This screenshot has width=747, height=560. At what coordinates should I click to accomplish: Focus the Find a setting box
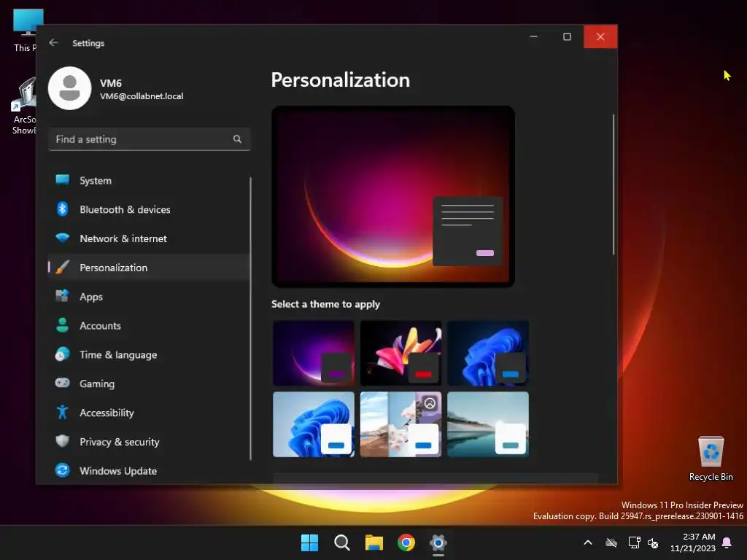pos(149,139)
